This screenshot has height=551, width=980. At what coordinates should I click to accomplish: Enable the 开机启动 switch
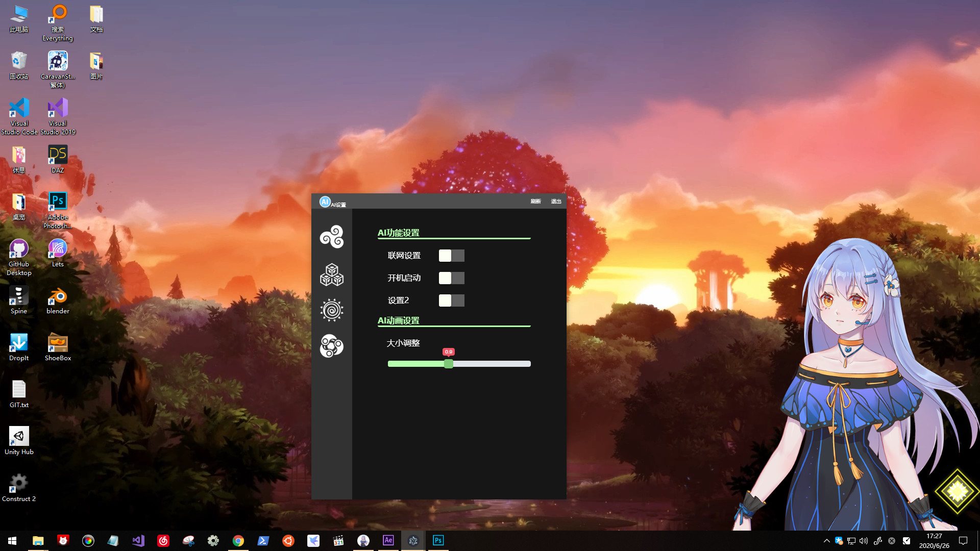(451, 278)
